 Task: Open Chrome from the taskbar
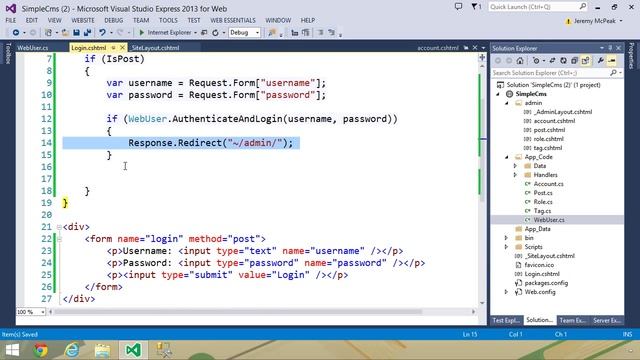[x=40, y=350]
